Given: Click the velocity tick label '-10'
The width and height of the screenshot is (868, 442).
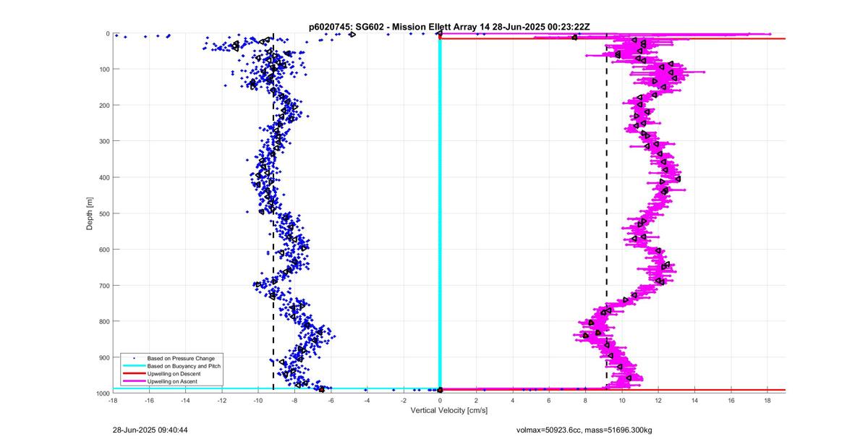Looking at the screenshot, I should coord(258,400).
